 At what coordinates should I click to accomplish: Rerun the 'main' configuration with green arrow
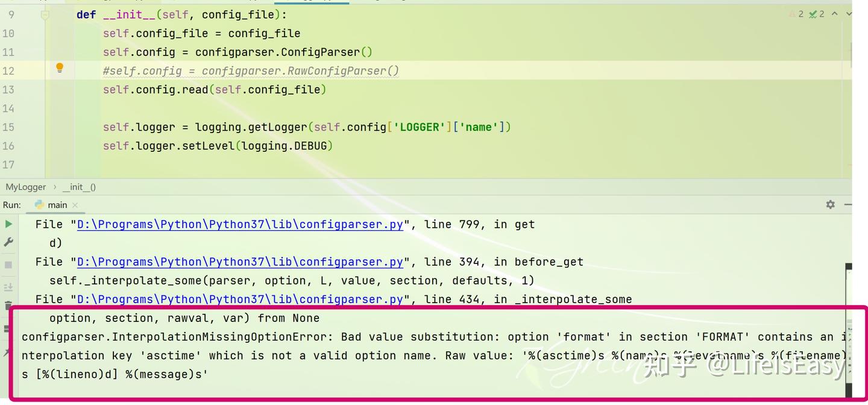coord(8,224)
